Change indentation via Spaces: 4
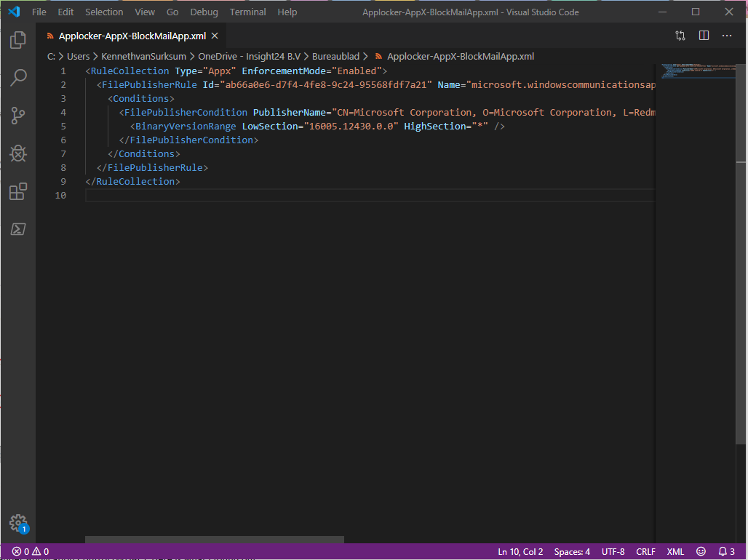The width and height of the screenshot is (748, 560). coord(572,552)
